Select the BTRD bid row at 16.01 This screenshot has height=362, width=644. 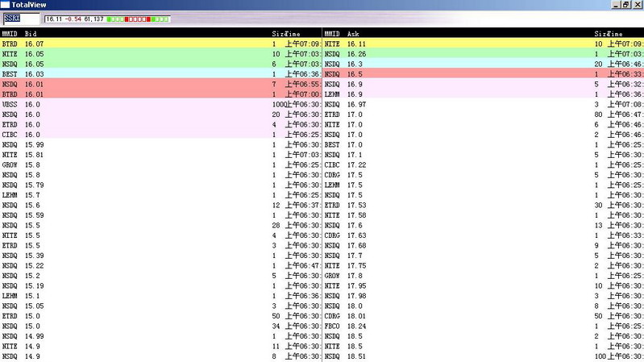161,94
